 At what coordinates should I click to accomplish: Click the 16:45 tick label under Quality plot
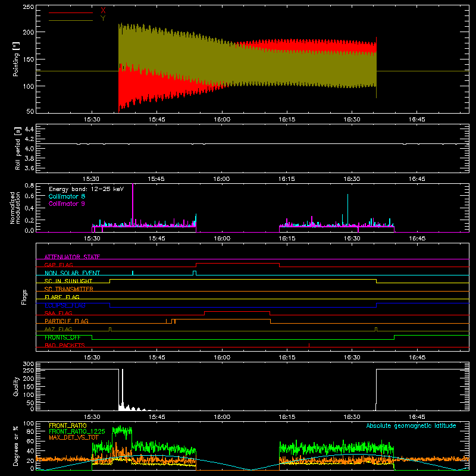click(x=417, y=417)
